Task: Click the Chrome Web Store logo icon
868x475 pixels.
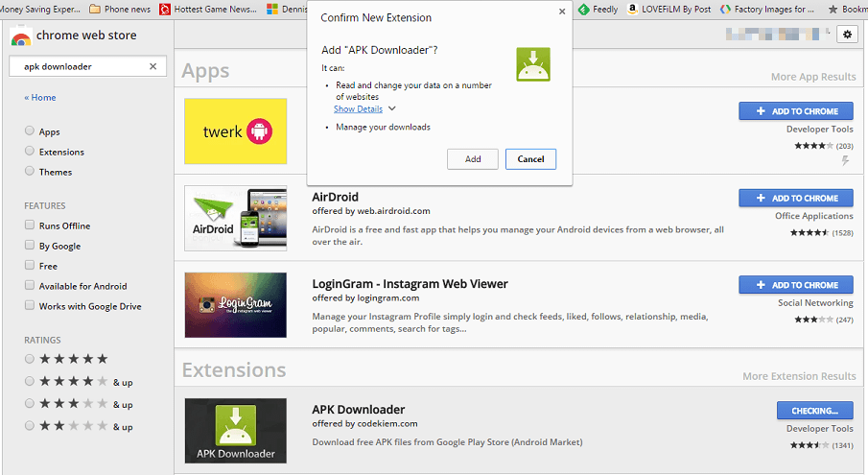Action: (x=21, y=36)
